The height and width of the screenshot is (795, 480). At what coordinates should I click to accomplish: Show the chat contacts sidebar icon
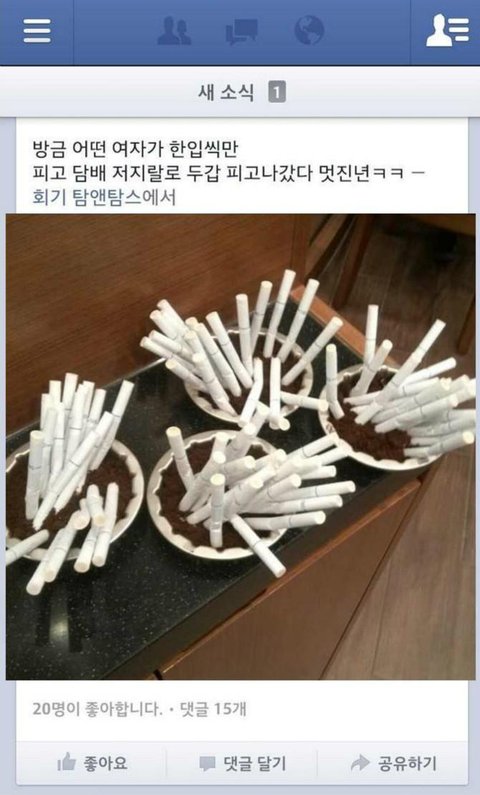pos(447,30)
